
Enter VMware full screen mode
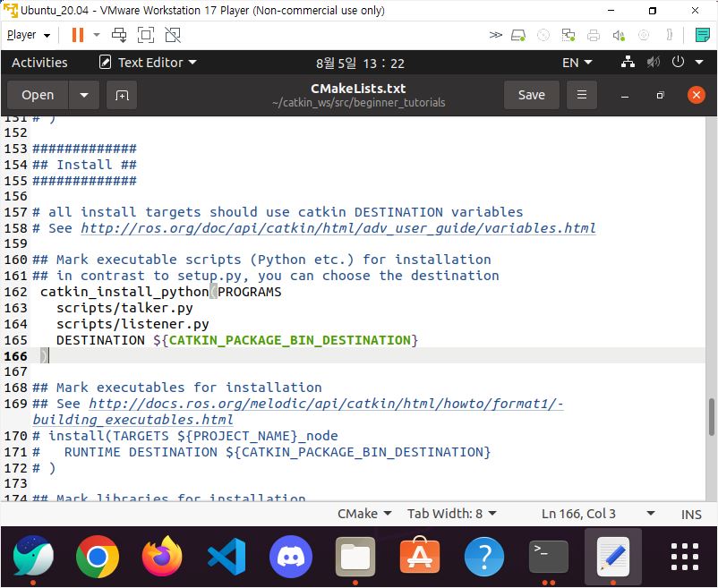click(x=146, y=35)
